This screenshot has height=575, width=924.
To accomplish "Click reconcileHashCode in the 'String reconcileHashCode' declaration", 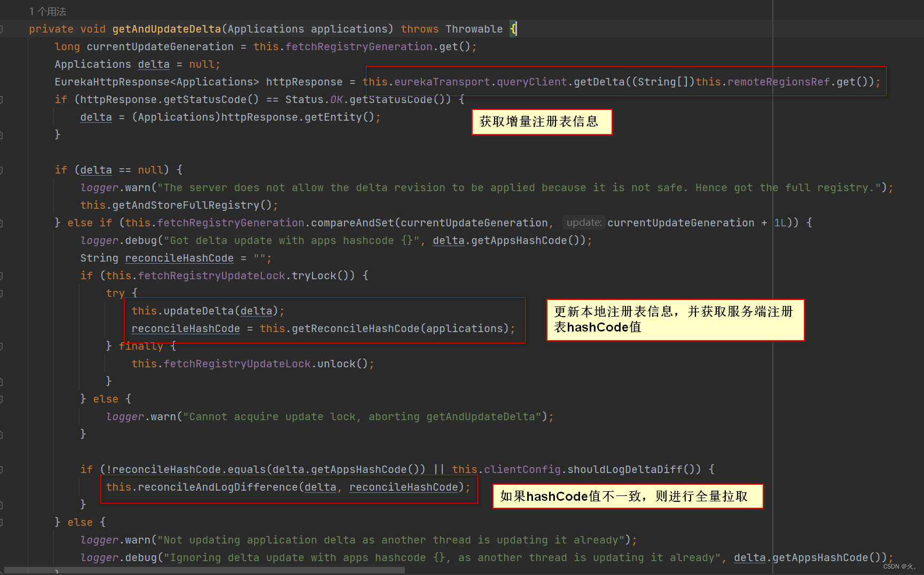I will click(179, 258).
